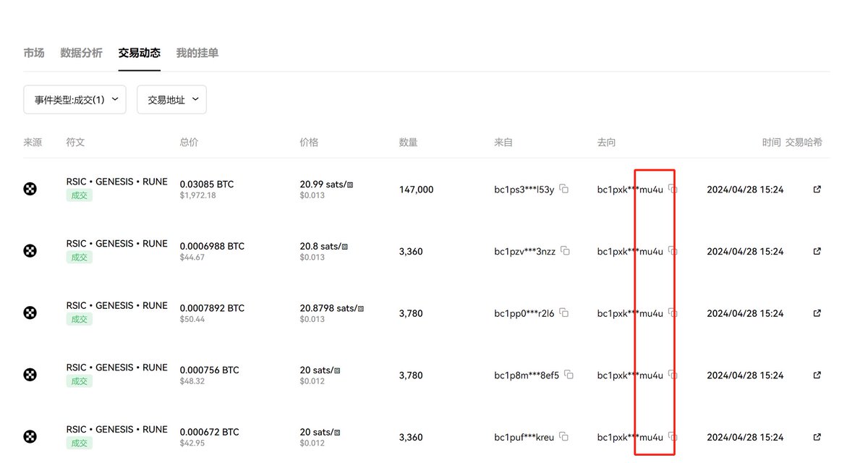Viewport: 868px width, 463px height.
Task: Open transaction hash link for 0.0006988 BTC trade
Action: click(817, 251)
